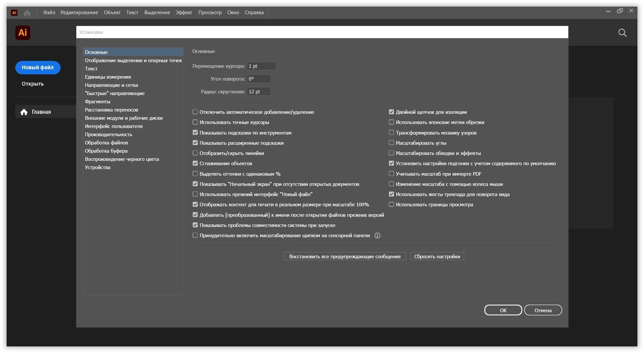Click the Радиус скругления input field
Image resolution: width=644 pixels, height=353 pixels.
point(259,92)
